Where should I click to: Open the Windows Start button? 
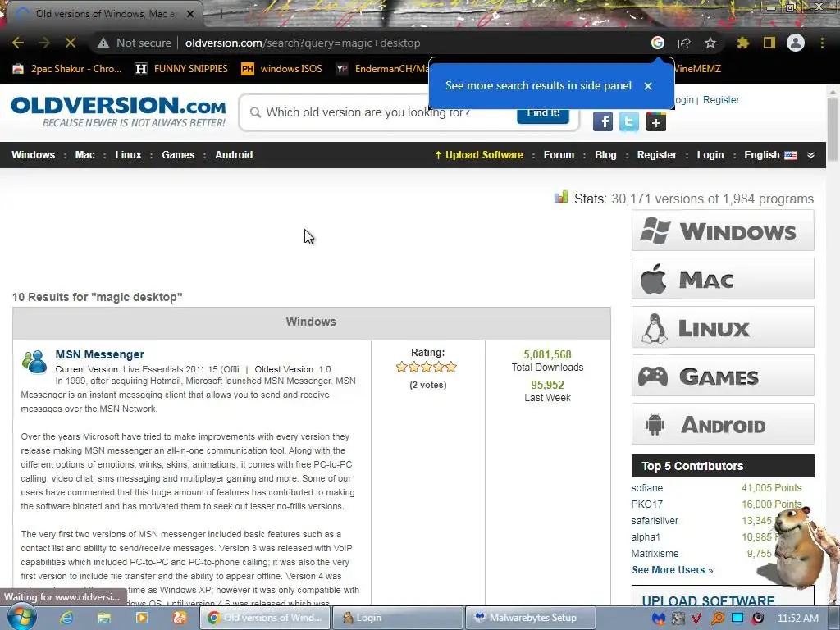21,618
